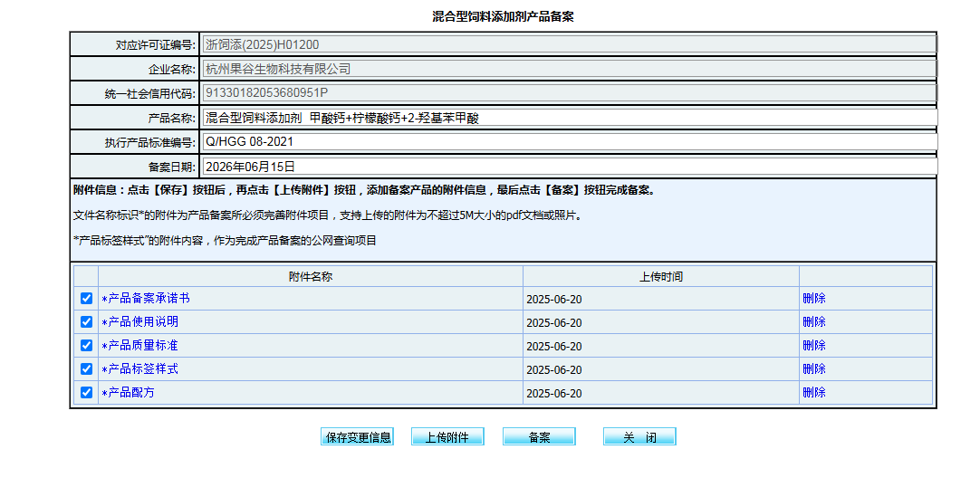Open the *产品质量标准 attachment link
The width and height of the screenshot is (980, 478).
140,346
